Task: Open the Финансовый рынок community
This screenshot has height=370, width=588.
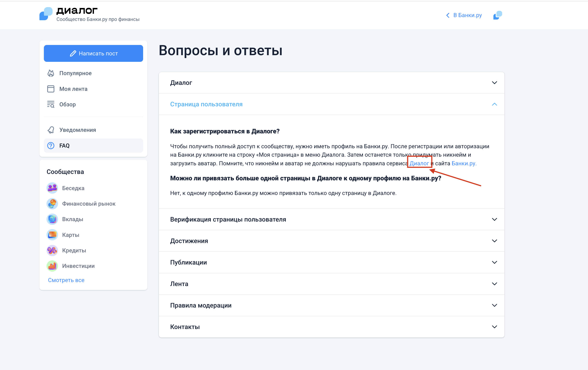Action: pos(89,204)
